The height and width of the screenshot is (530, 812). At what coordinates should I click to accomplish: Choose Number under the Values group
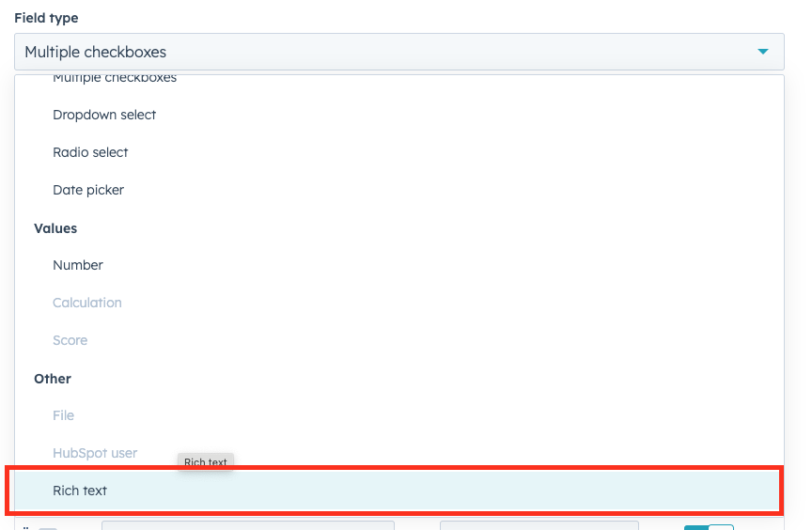tap(78, 265)
